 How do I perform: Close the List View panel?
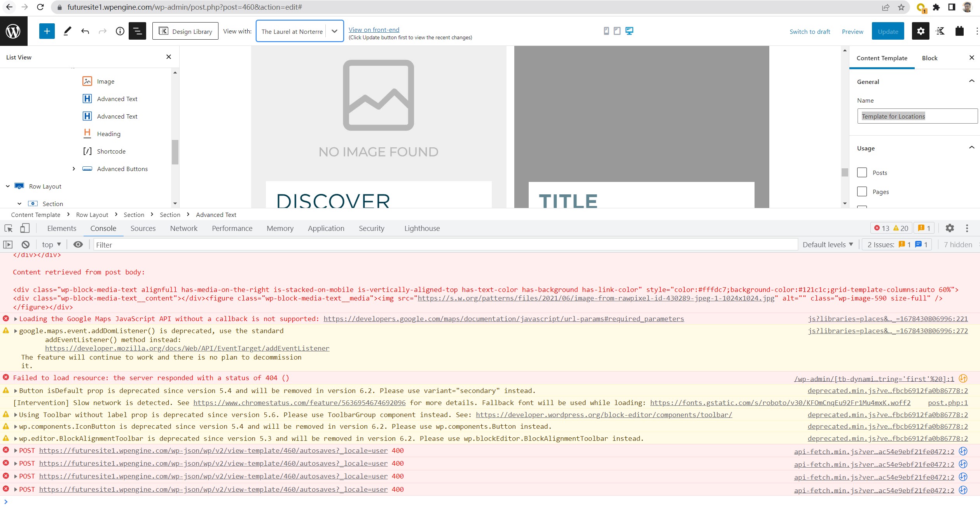(169, 57)
